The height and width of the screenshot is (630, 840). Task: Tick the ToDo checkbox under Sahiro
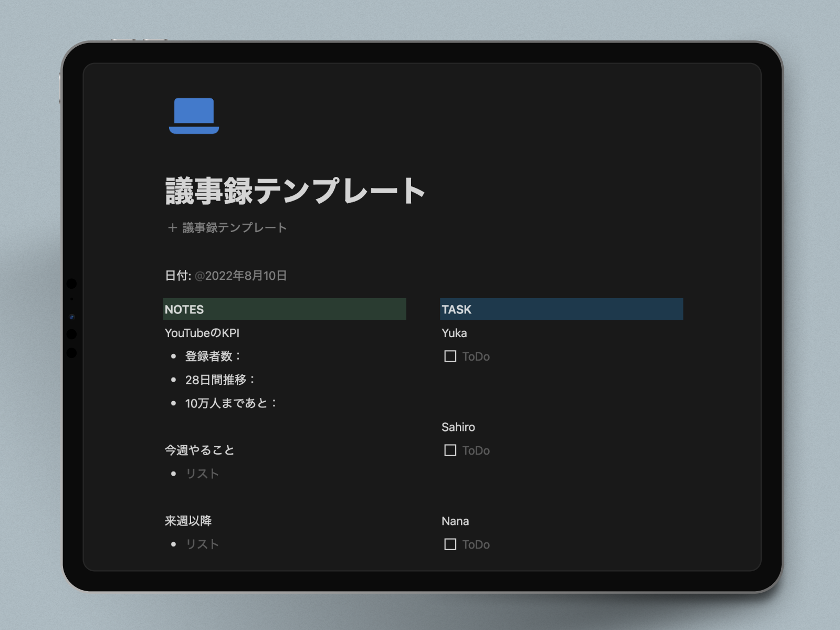[450, 450]
